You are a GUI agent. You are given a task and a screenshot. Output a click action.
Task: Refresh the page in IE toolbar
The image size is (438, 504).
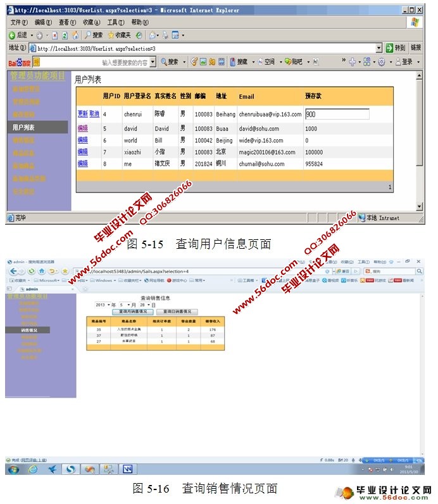(x=65, y=35)
